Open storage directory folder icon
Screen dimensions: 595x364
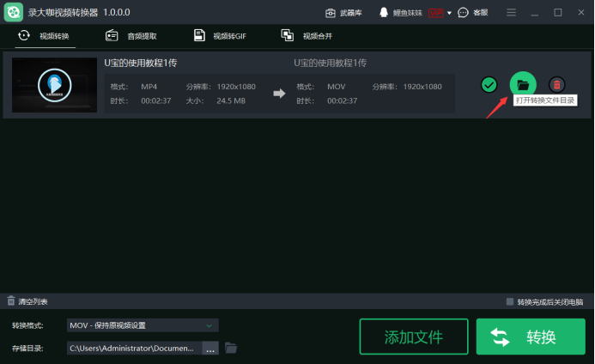click(230, 348)
